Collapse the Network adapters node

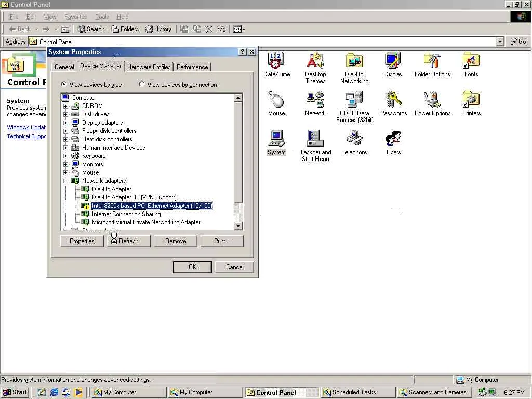point(66,181)
